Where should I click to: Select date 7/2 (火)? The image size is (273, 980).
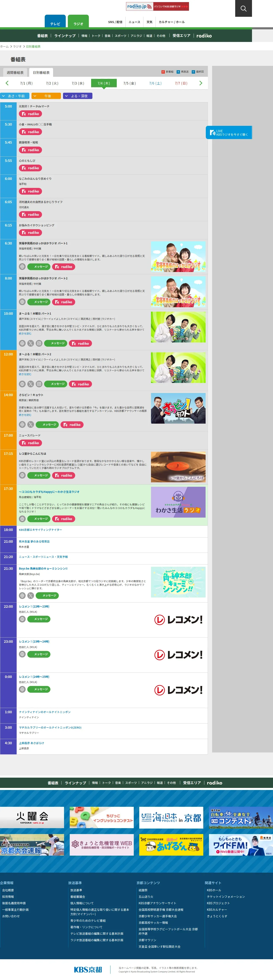(x=52, y=83)
